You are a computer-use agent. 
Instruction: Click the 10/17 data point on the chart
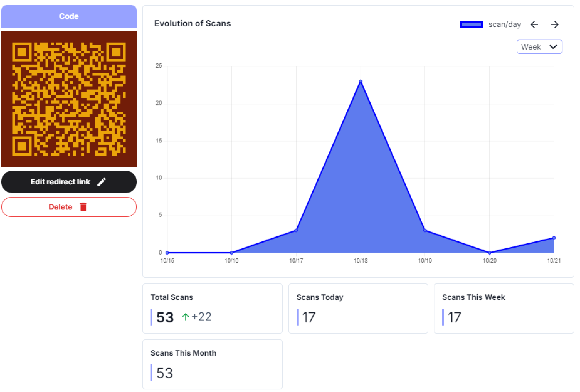(x=296, y=230)
